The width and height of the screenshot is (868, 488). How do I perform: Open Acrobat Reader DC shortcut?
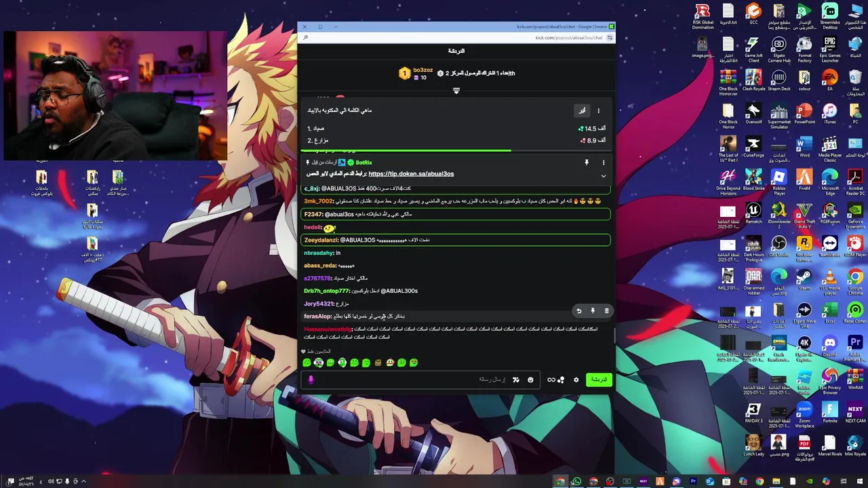pos(854,182)
